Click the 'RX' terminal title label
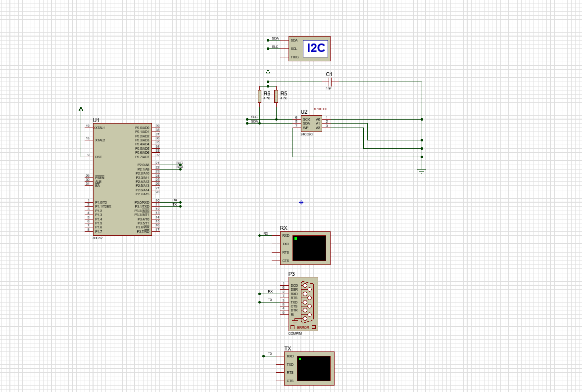Viewport: 582px width, 392px height. (284, 228)
